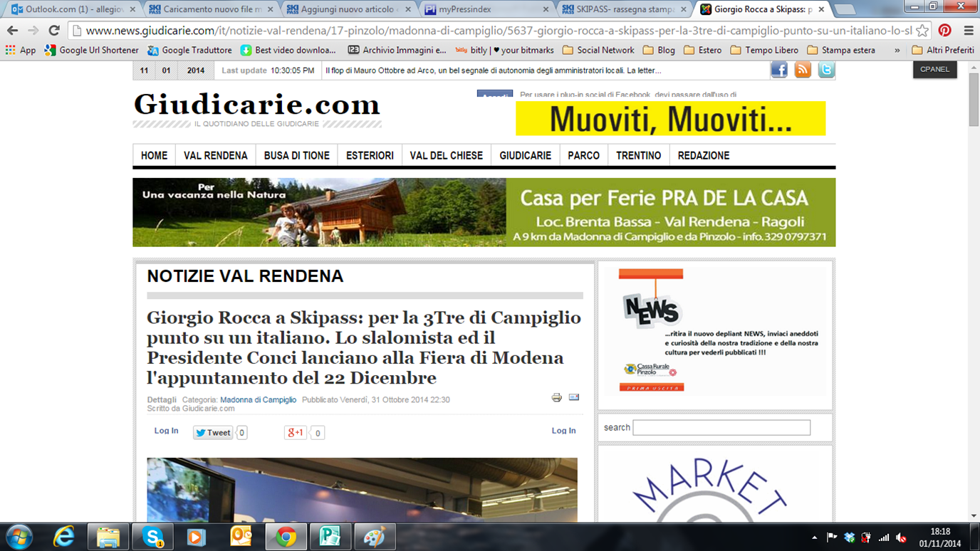The height and width of the screenshot is (551, 980).
Task: Open the Best video download bookmark
Action: (x=288, y=51)
